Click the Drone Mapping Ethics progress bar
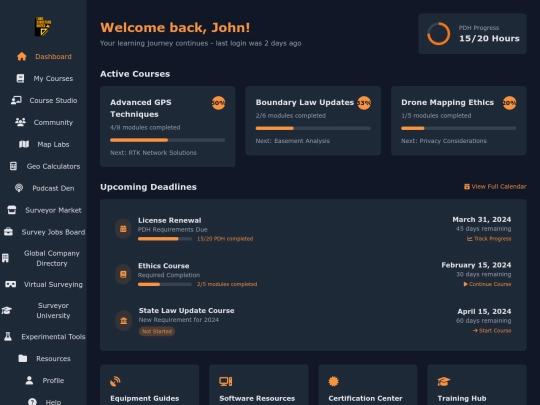The image size is (540, 405). click(459, 128)
